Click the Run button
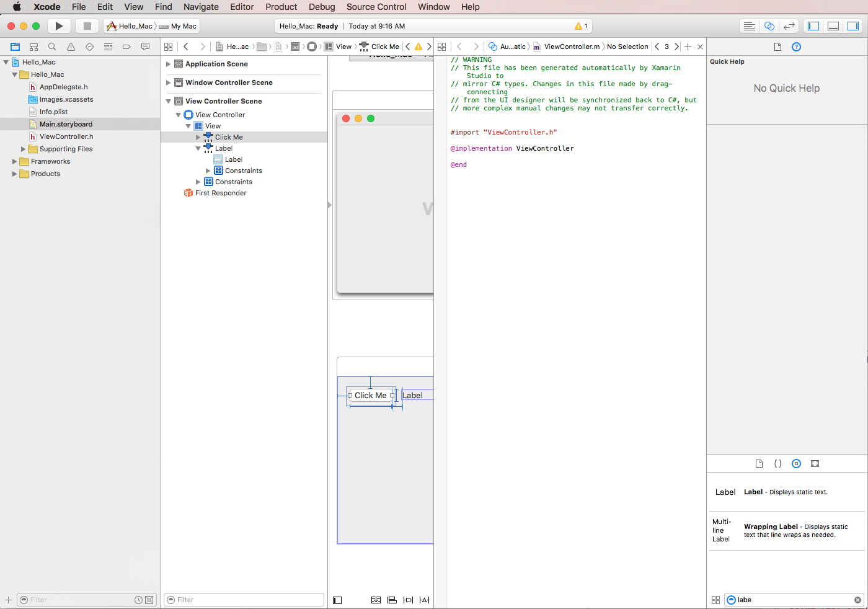 59,25
